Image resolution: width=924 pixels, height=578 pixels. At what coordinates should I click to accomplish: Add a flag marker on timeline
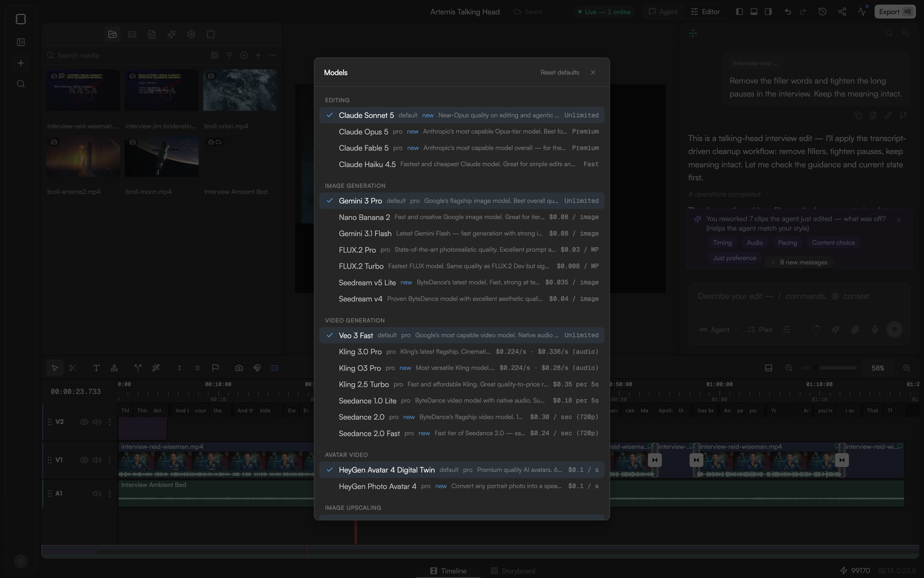click(215, 368)
